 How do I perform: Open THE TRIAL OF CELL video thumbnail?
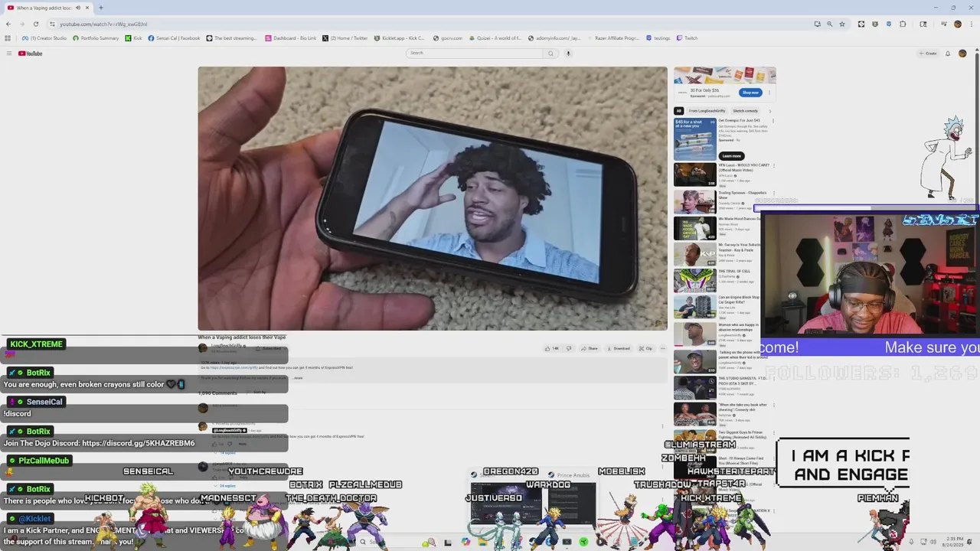click(x=694, y=280)
